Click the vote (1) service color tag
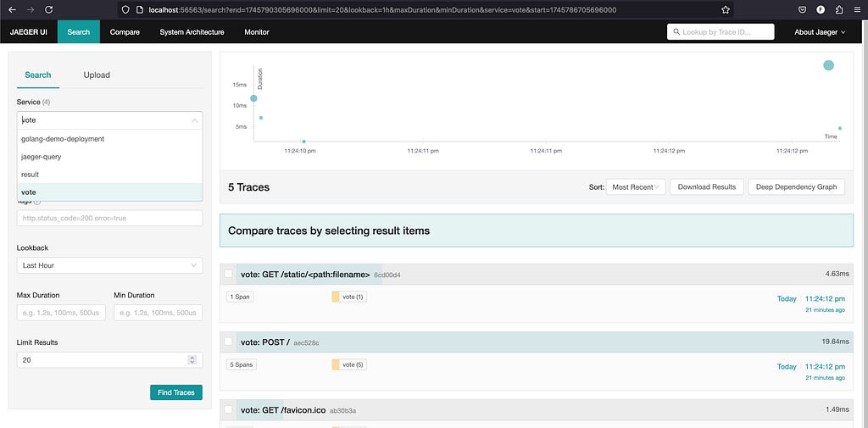Image resolution: width=868 pixels, height=428 pixels. tap(348, 297)
